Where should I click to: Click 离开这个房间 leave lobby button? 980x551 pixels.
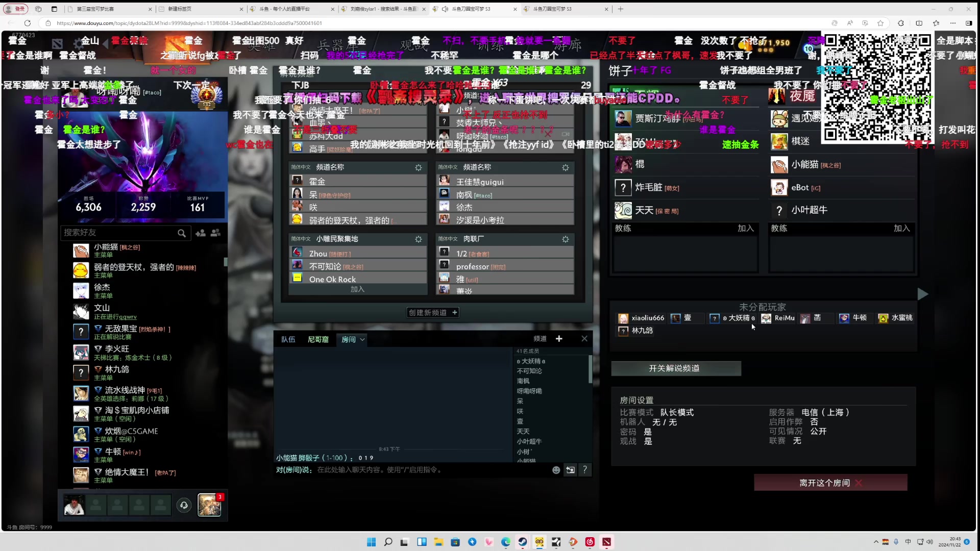coord(830,483)
